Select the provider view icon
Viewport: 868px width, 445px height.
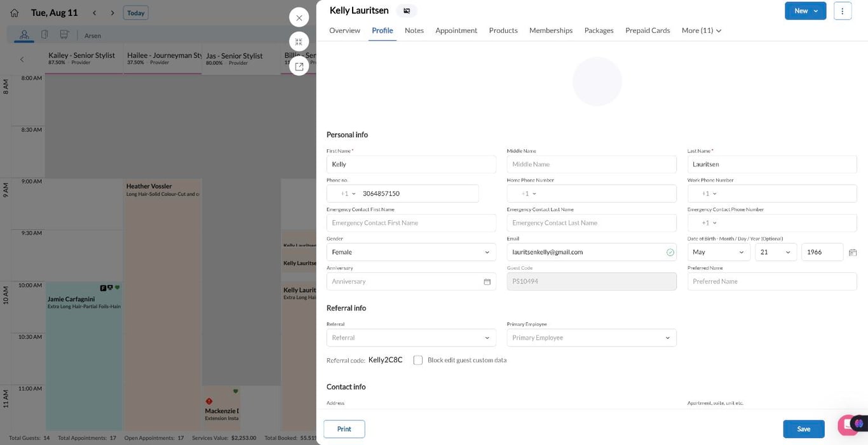24,35
